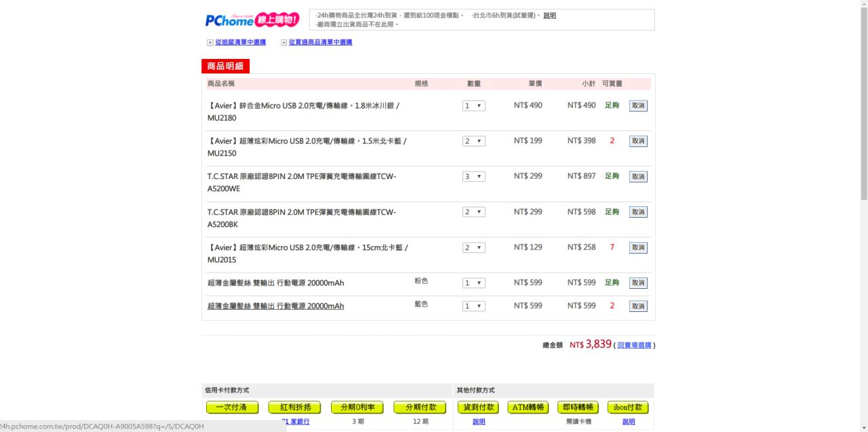Expand the plus icon beside 從追蹤清單中選購
This screenshot has height=432, width=868.
[210, 42]
